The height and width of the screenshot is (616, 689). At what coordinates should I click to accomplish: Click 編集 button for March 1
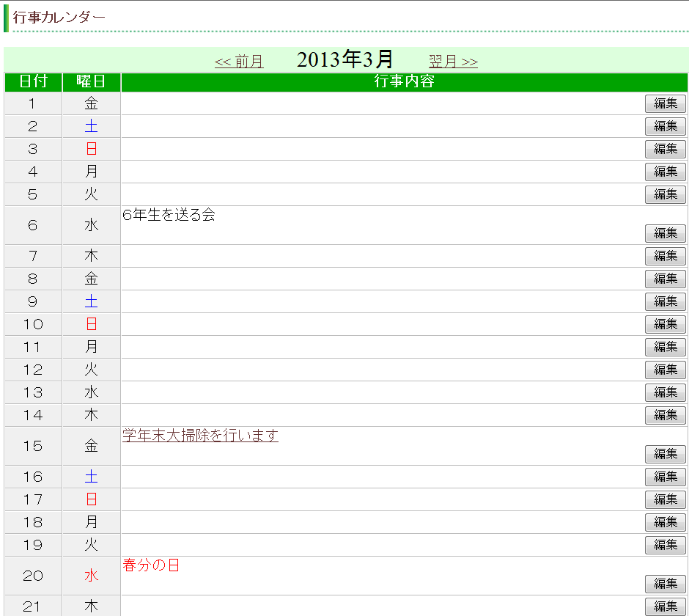(666, 103)
